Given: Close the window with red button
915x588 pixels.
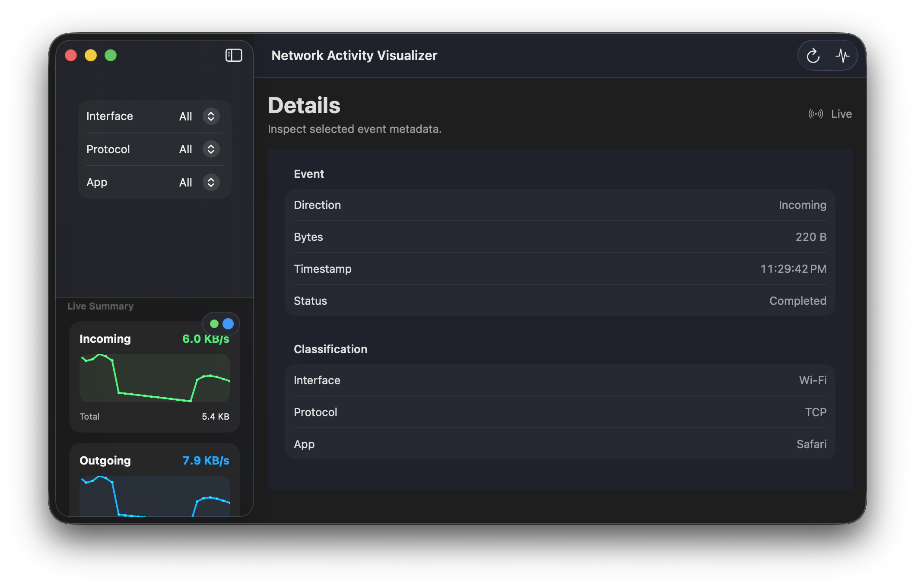Looking at the screenshot, I should tap(71, 55).
